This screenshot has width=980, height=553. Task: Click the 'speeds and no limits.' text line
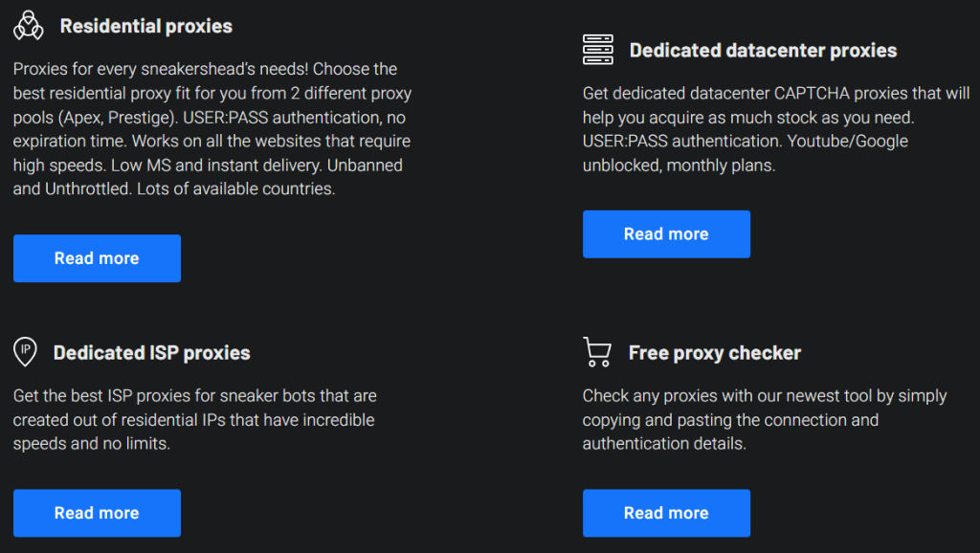pyautogui.click(x=92, y=444)
